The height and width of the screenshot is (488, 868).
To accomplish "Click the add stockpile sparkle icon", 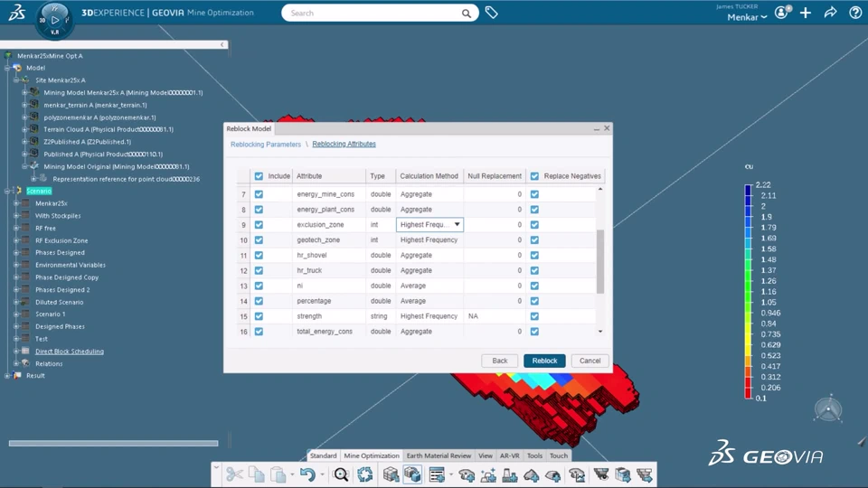I will pyautogui.click(x=488, y=474).
